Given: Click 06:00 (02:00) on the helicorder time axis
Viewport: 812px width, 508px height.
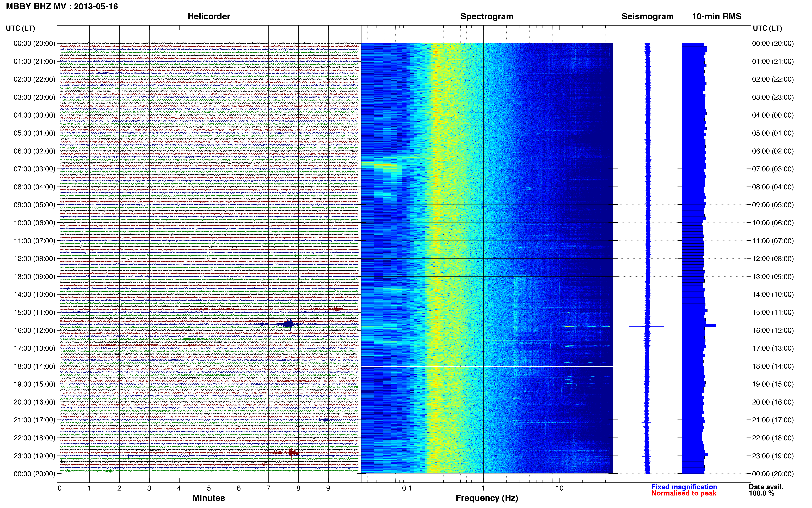Looking at the screenshot, I should coord(34,151).
